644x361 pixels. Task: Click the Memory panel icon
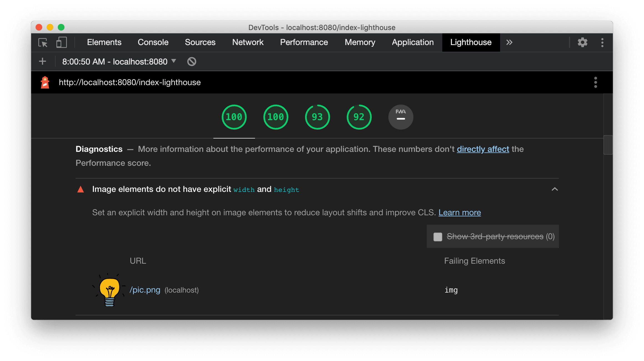(x=360, y=42)
